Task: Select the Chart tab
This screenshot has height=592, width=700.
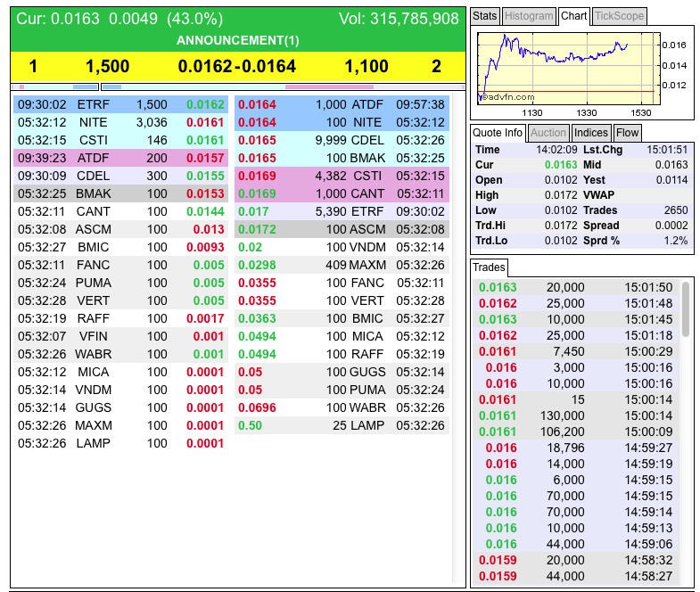Action: [x=573, y=16]
